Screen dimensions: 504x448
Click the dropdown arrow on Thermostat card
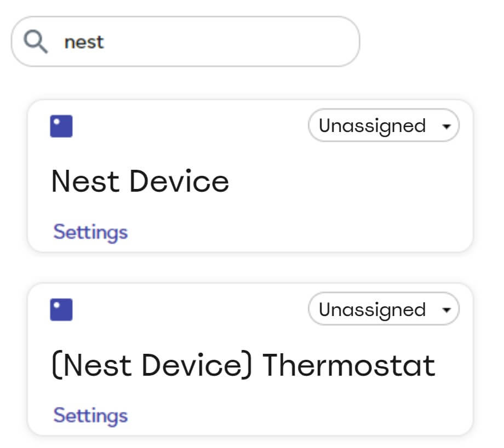(446, 310)
